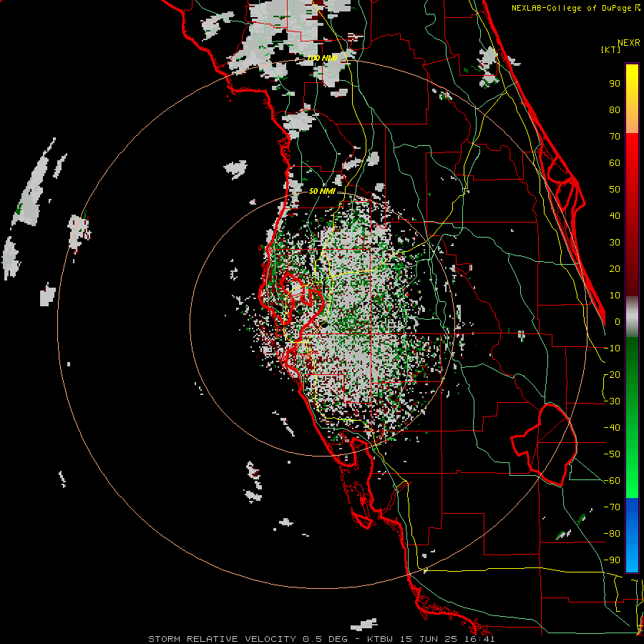Click the 50 NMI range ring label

click(322, 191)
